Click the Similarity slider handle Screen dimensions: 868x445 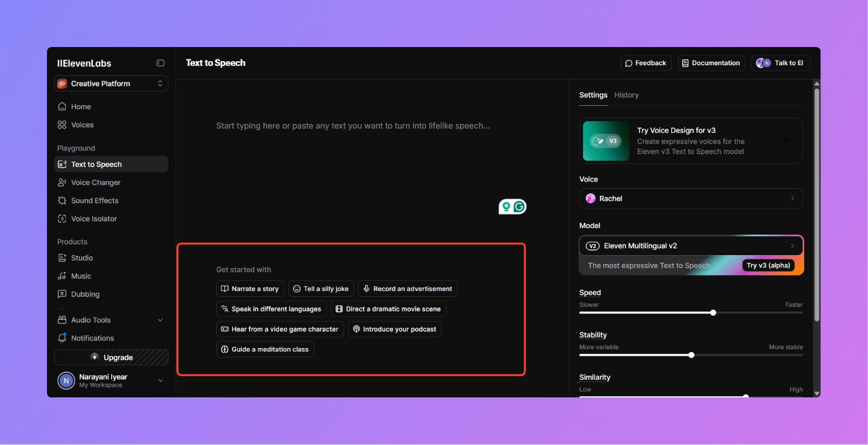[746, 396]
